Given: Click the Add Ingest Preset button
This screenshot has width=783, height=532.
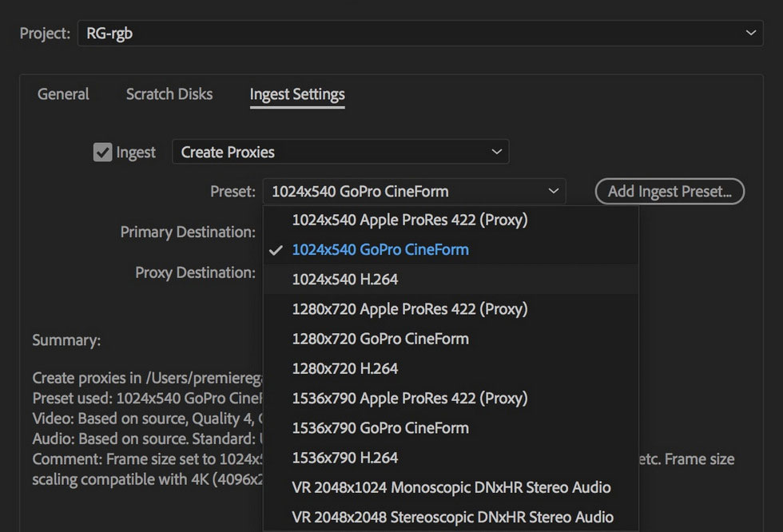Looking at the screenshot, I should (x=670, y=192).
